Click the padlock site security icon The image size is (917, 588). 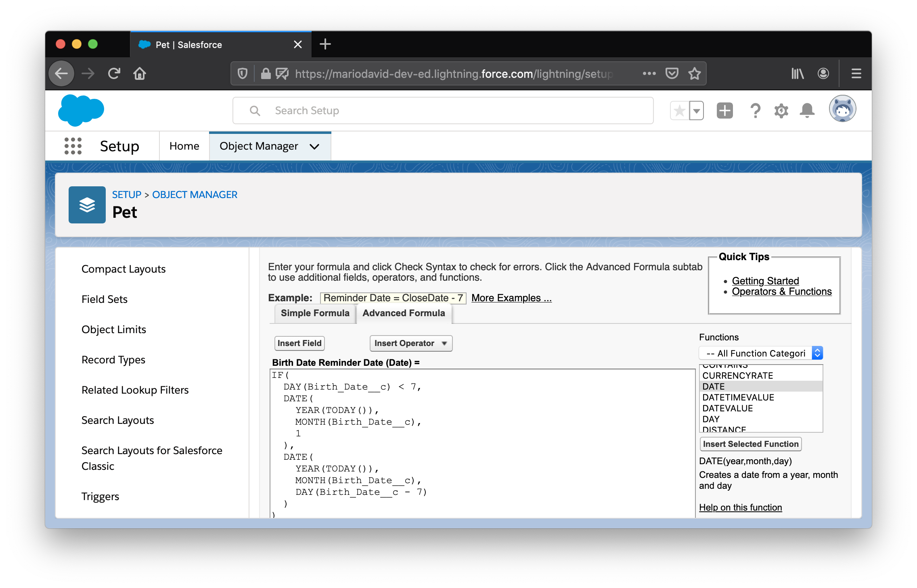[x=266, y=74]
